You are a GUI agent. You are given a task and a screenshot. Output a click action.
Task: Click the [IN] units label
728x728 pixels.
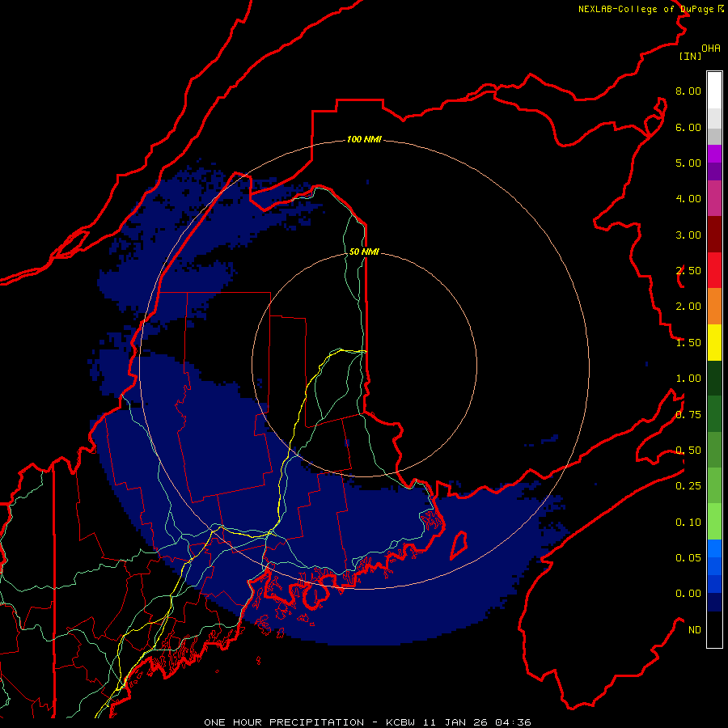point(690,56)
